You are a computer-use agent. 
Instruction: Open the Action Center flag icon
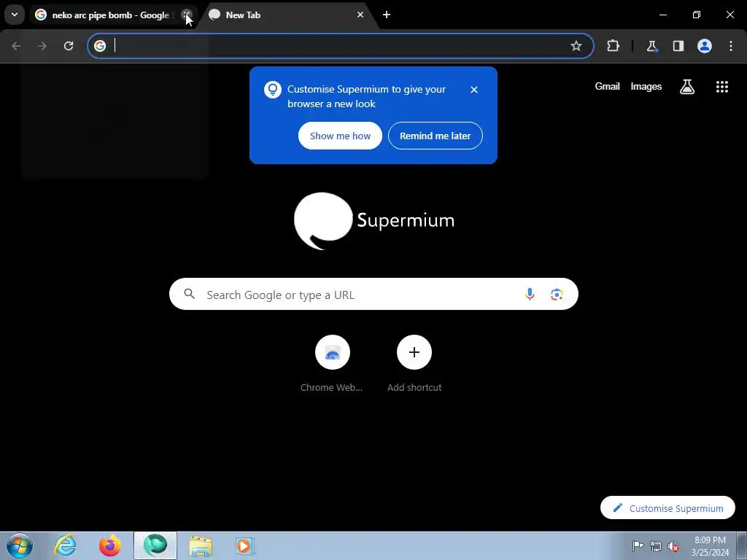tap(638, 546)
